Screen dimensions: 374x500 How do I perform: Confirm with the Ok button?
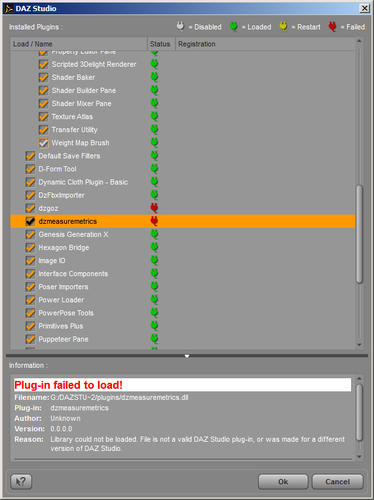coord(283,482)
